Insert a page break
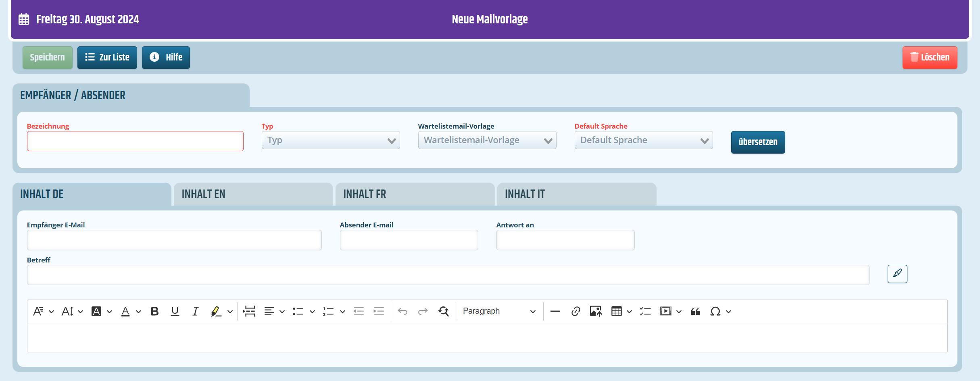Image resolution: width=980 pixels, height=381 pixels. (x=249, y=311)
